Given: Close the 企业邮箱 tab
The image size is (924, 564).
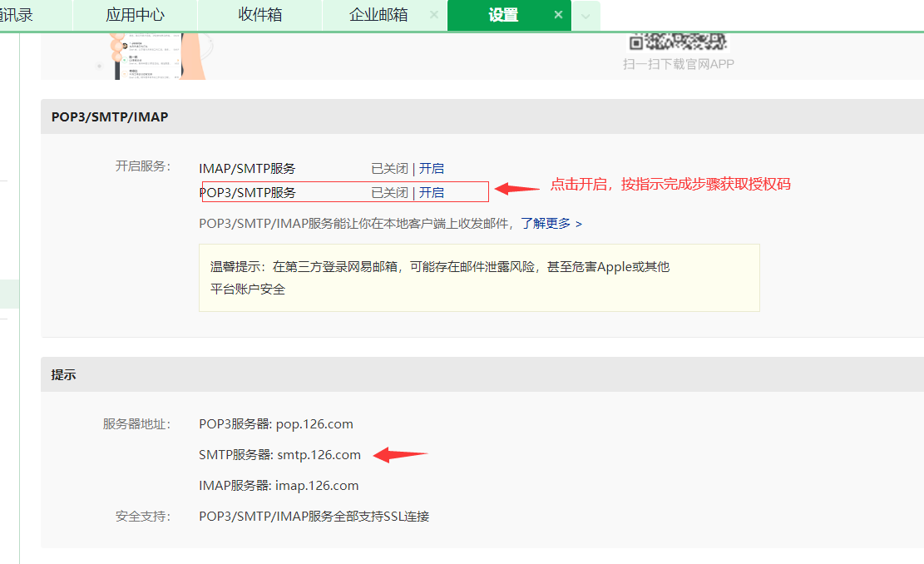Looking at the screenshot, I should (434, 15).
